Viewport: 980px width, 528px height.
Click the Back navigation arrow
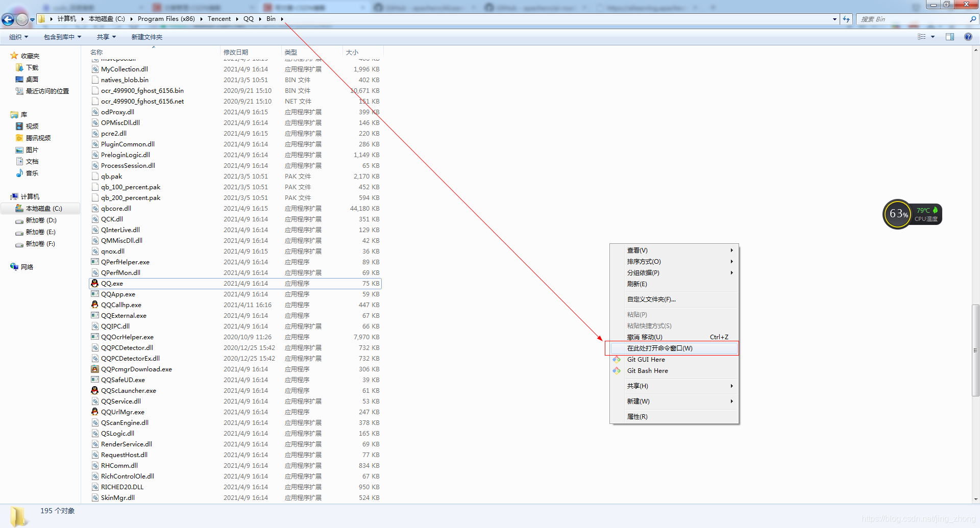click(8, 19)
